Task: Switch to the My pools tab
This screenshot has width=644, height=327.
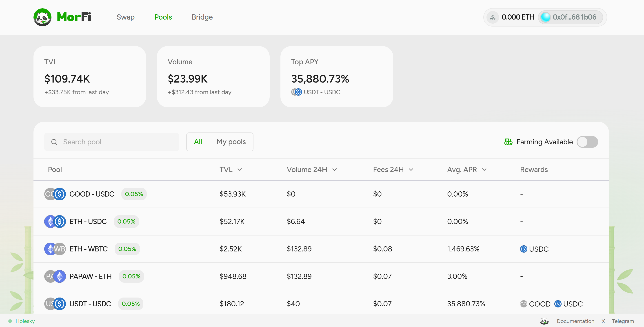Action: [x=231, y=142]
